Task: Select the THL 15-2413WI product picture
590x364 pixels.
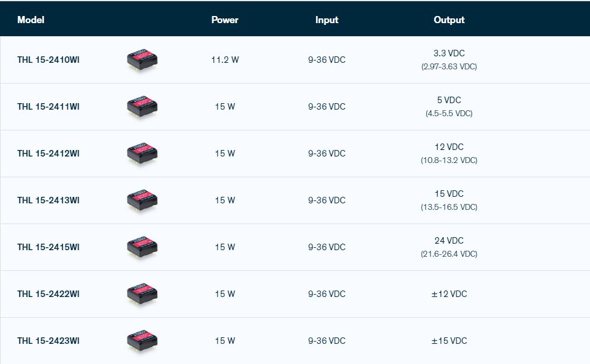Action: pos(142,200)
